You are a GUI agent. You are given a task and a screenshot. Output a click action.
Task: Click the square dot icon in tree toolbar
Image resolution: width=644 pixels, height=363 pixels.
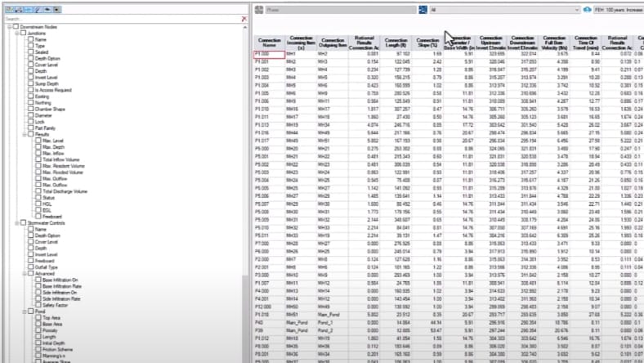tap(57, 9)
